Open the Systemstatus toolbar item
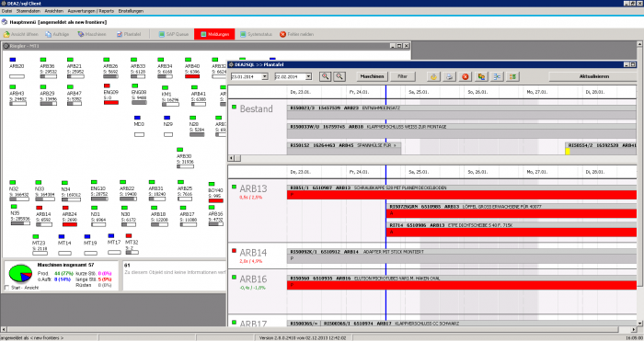Viewport: 644px width, 341px height. pyautogui.click(x=256, y=34)
